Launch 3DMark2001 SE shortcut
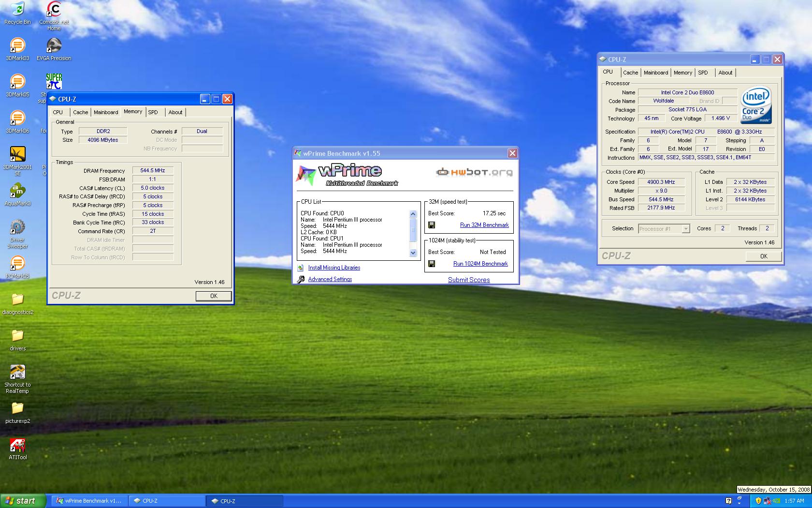This screenshot has height=508, width=812. coord(17,161)
